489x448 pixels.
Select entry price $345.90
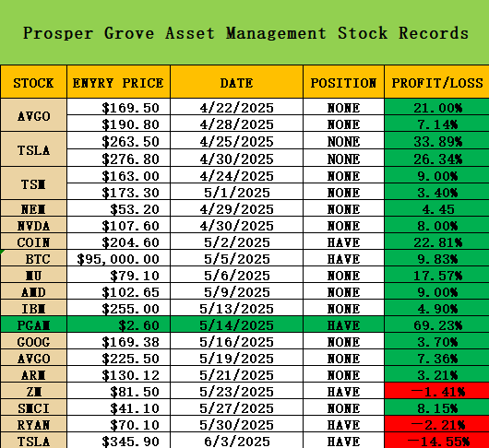[x=118, y=441]
